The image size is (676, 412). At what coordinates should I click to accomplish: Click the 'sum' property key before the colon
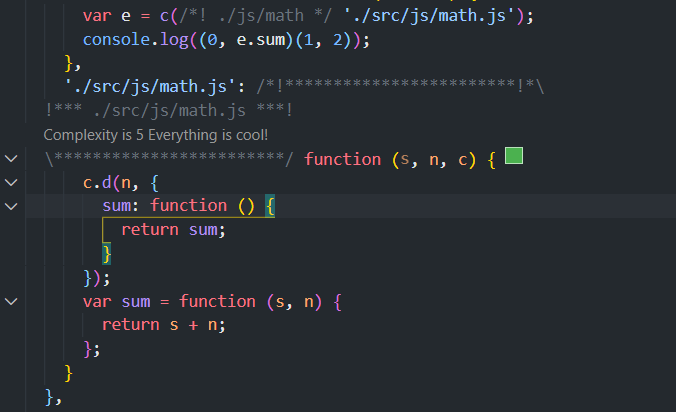coord(116,206)
